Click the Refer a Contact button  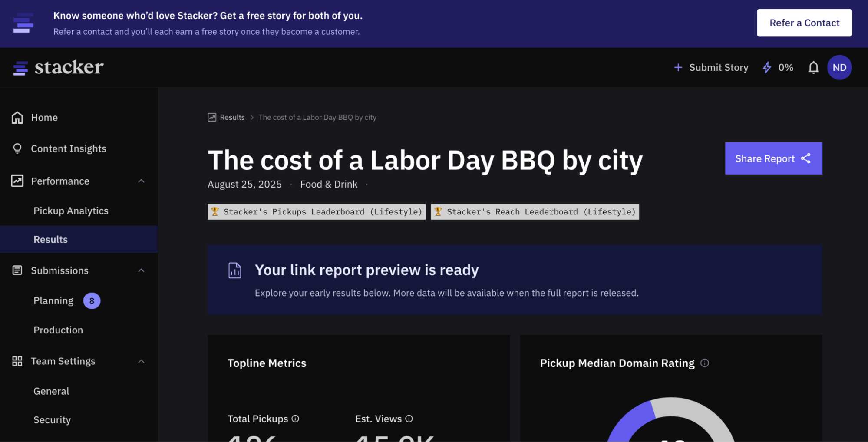tap(804, 23)
